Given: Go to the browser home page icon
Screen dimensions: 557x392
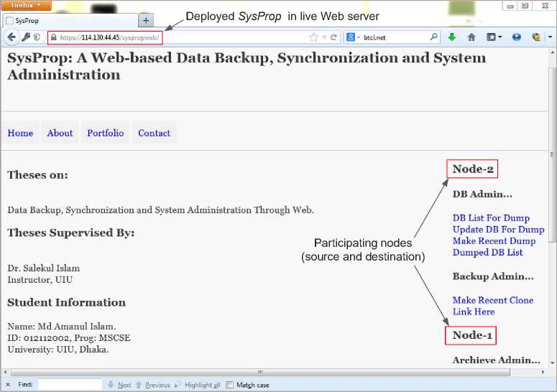Looking at the screenshot, I should (472, 37).
